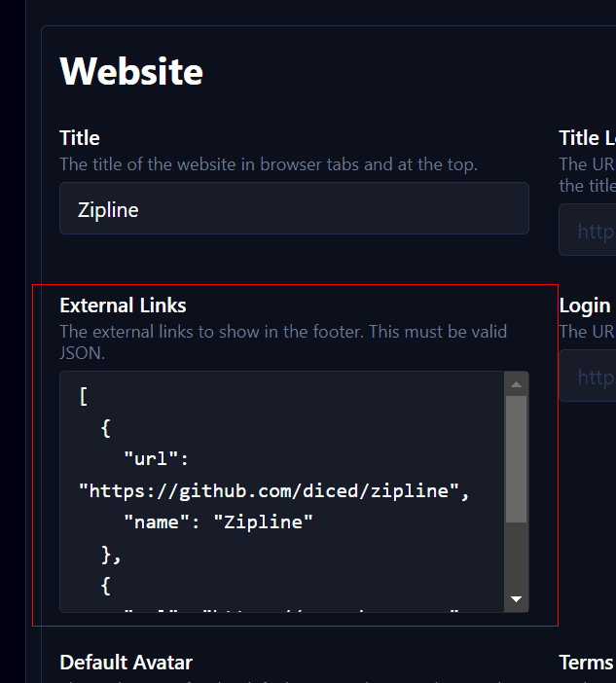Click the Login background URL input field
616x683 pixels.
pyautogui.click(x=587, y=376)
